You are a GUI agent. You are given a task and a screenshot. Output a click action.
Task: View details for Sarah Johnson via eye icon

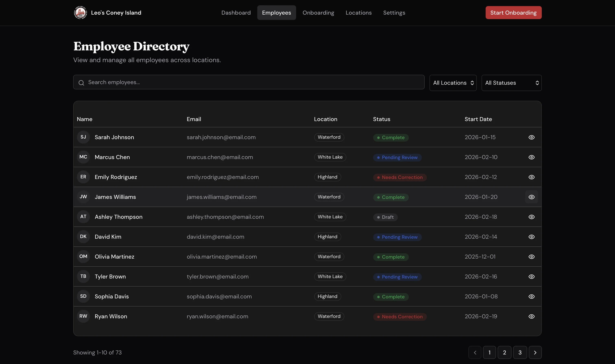[x=532, y=137]
